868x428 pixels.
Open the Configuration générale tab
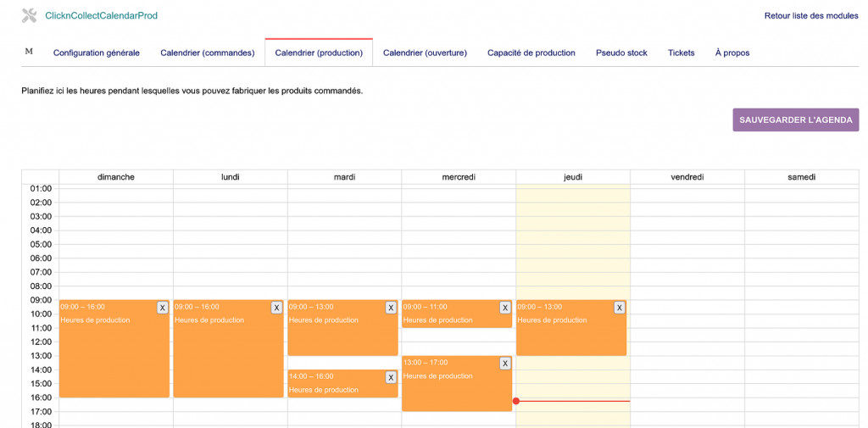[x=97, y=53]
